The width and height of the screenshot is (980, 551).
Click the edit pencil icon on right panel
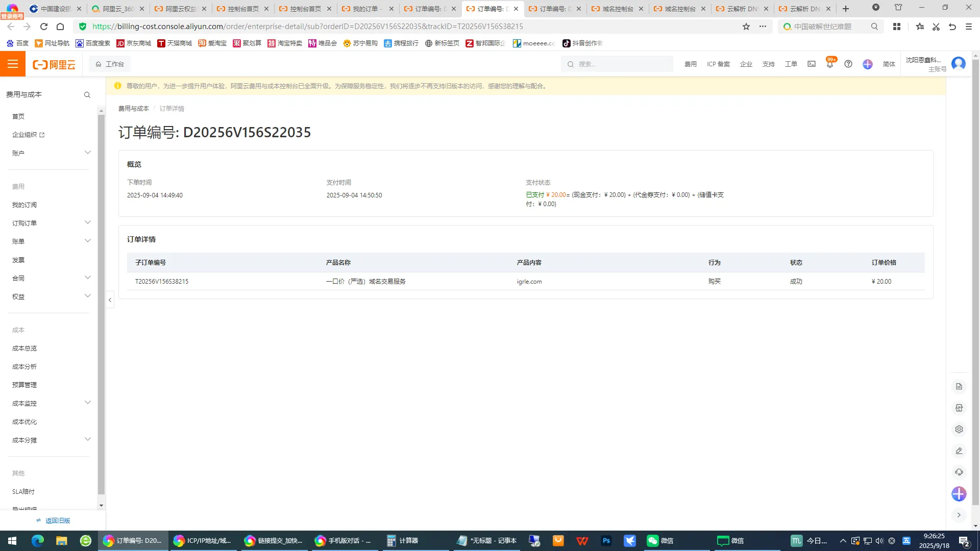point(959,451)
